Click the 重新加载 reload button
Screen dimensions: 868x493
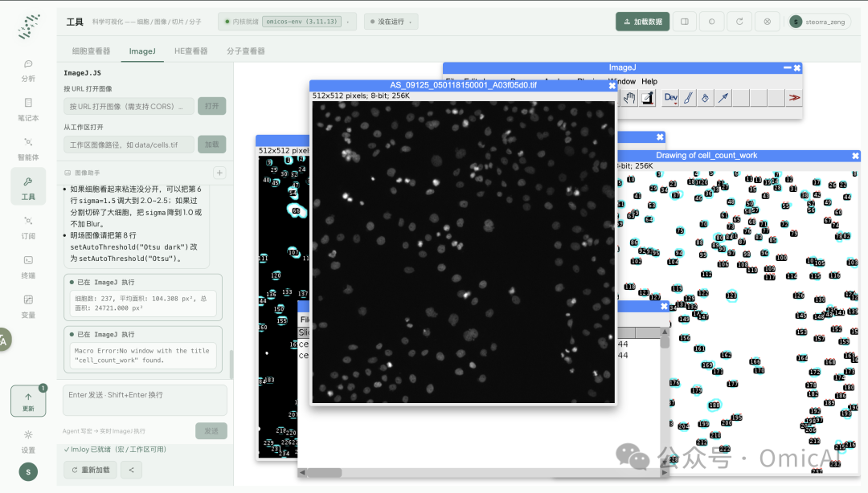pyautogui.click(x=91, y=470)
